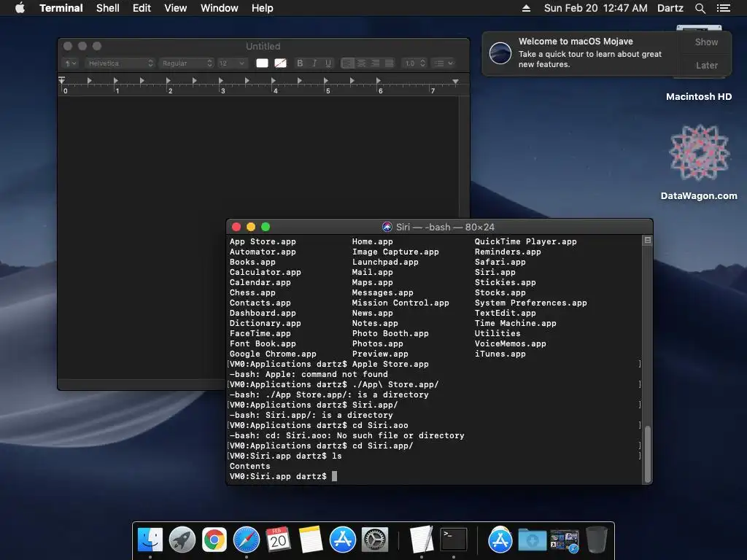Open the yellow Notes app in Dock
The image size is (747, 560).
point(311,540)
